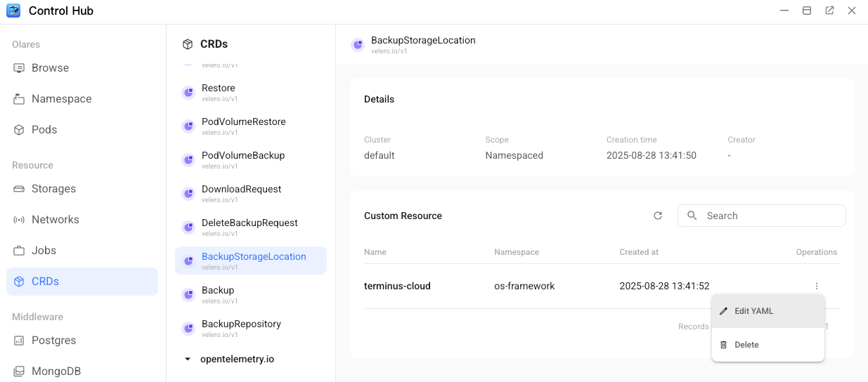Screen dimensions: 868x382
Task: Choose Delete from the context menu
Action: coord(746,345)
